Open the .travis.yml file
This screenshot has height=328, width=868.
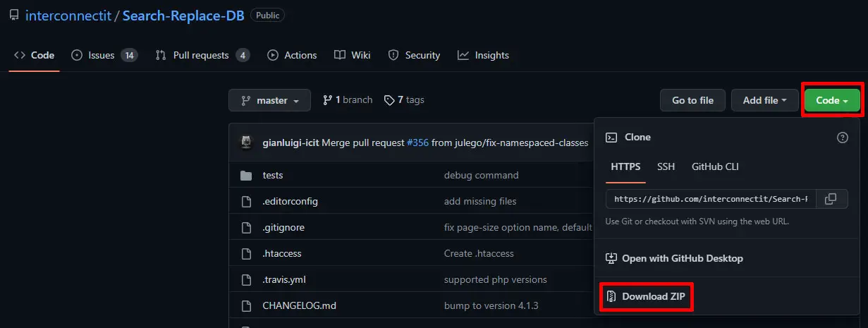click(283, 279)
